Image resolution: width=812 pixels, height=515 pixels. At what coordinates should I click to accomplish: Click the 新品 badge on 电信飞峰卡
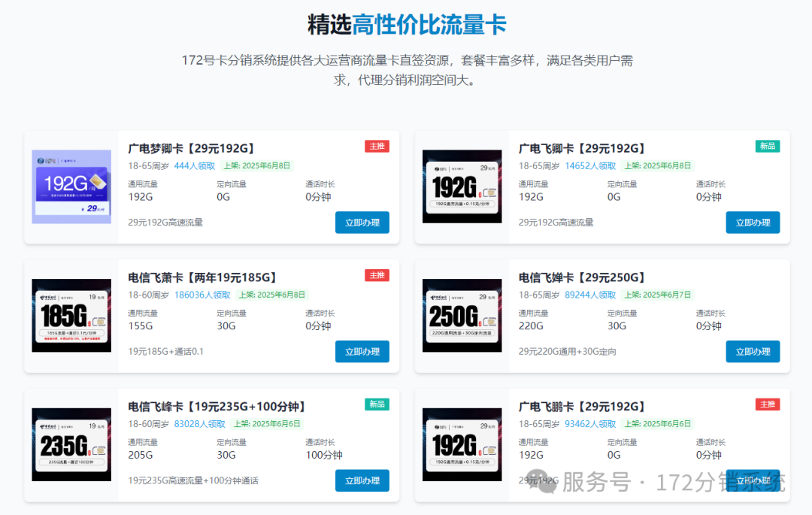(x=376, y=404)
